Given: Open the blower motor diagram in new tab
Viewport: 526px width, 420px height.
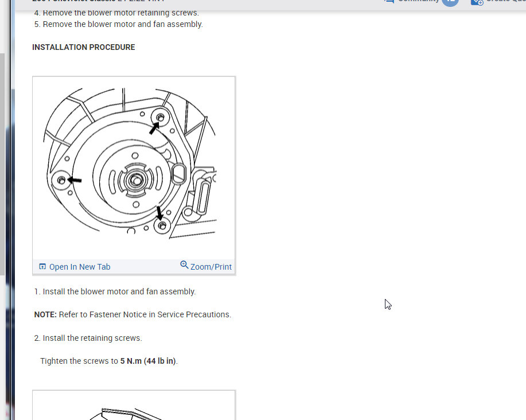Looking at the screenshot, I should pyautogui.click(x=75, y=267).
